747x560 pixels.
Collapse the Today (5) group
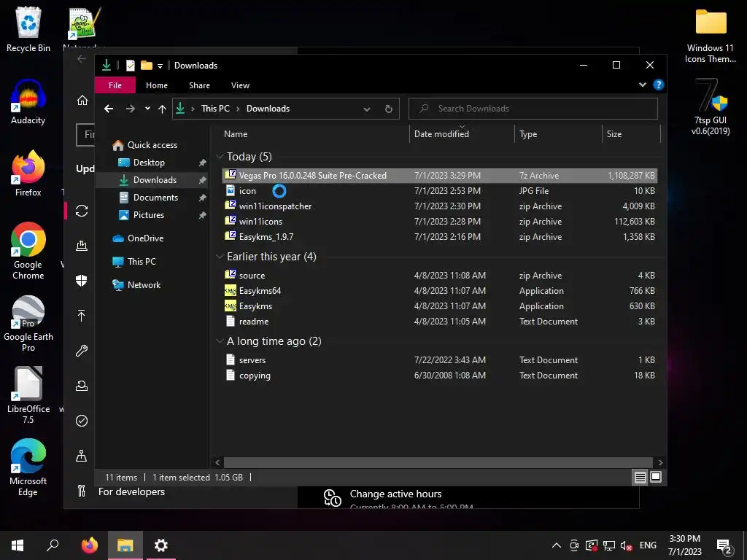point(220,157)
